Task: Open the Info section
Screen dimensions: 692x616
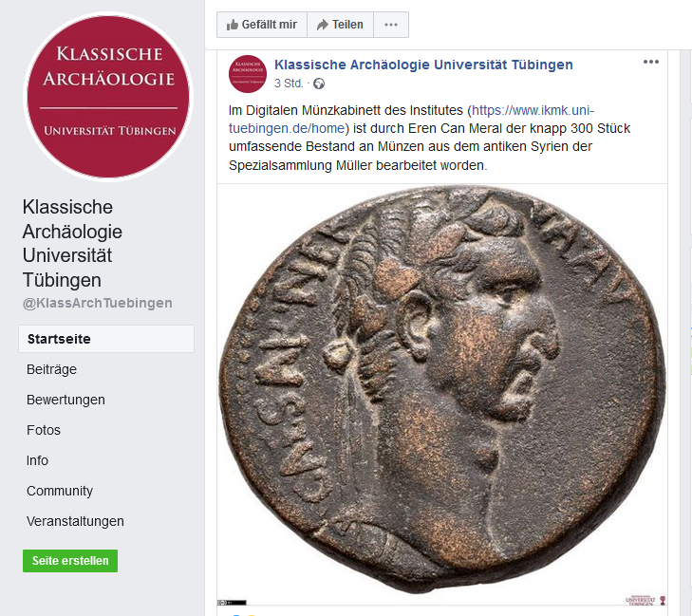Action: (x=37, y=460)
